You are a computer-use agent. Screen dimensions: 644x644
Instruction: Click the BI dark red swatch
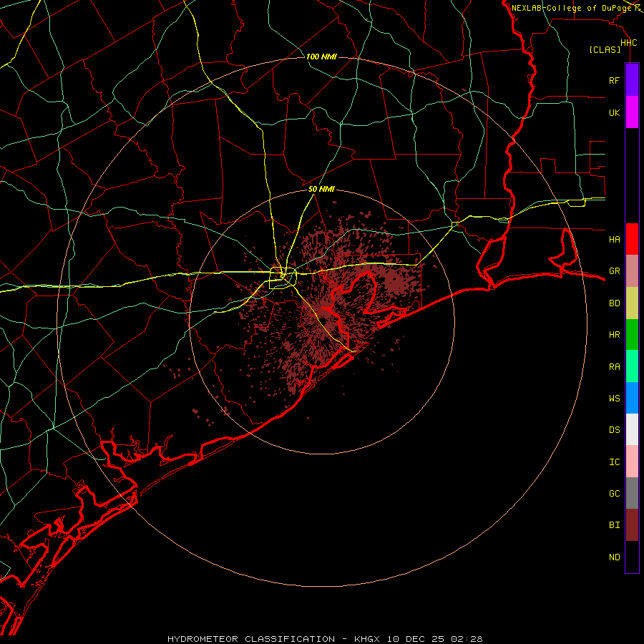(x=632, y=525)
